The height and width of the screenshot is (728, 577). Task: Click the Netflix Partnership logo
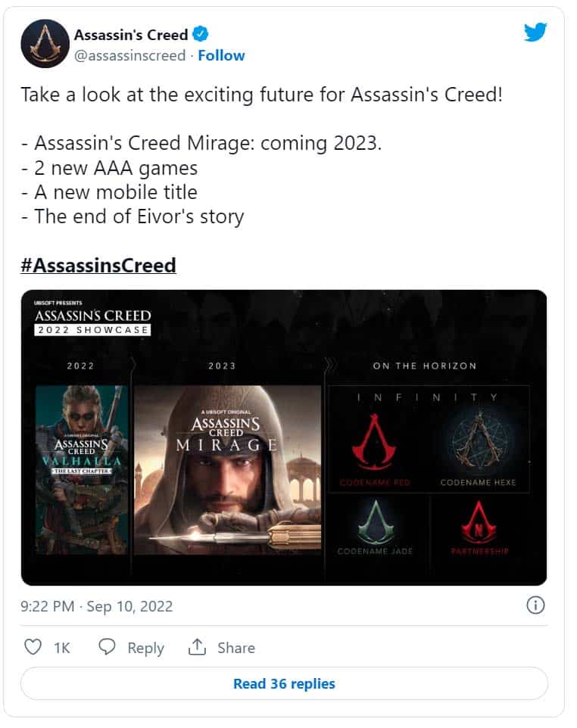480,521
